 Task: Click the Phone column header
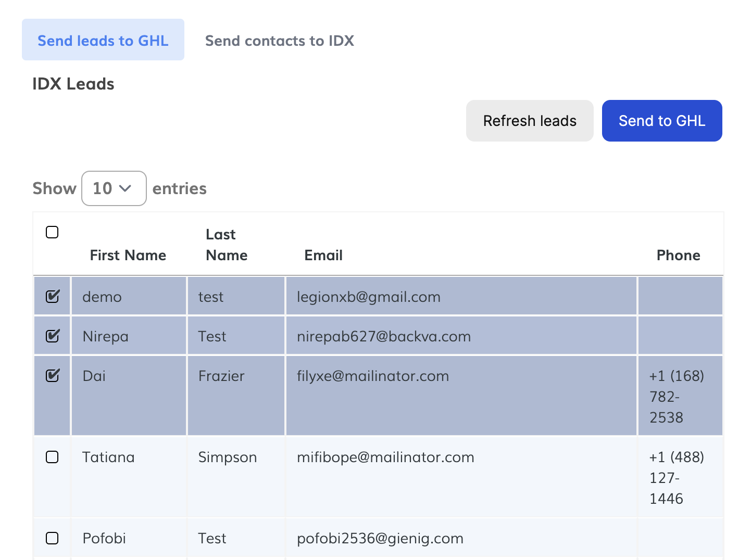click(x=678, y=255)
